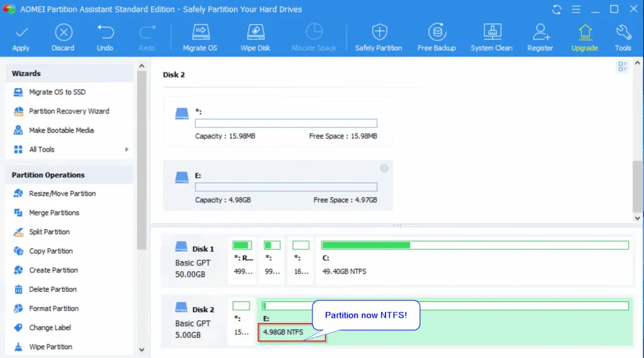Click the sidebar scroll down arrow
Image resolution: width=644 pixels, height=358 pixels.
click(142, 350)
